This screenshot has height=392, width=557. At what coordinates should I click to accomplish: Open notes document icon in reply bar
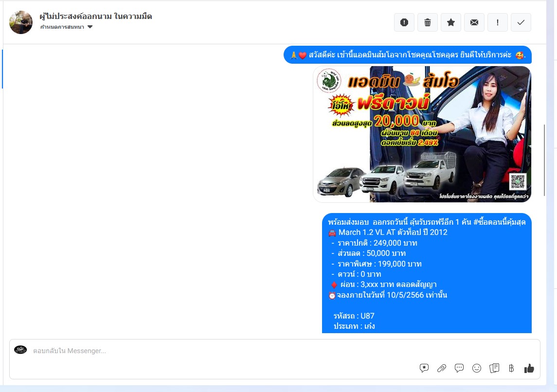pyautogui.click(x=494, y=368)
